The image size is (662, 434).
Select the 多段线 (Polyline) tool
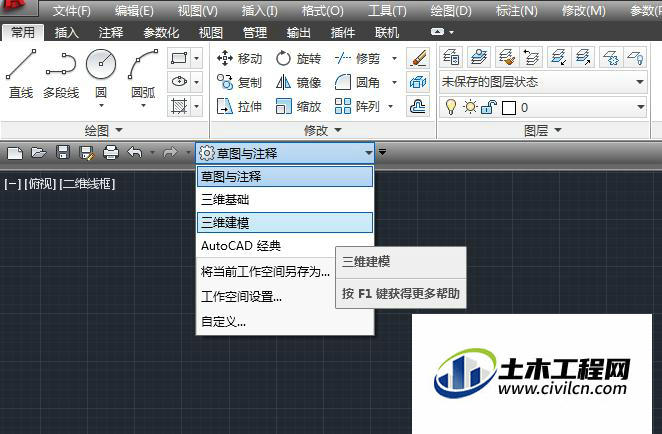pos(61,74)
